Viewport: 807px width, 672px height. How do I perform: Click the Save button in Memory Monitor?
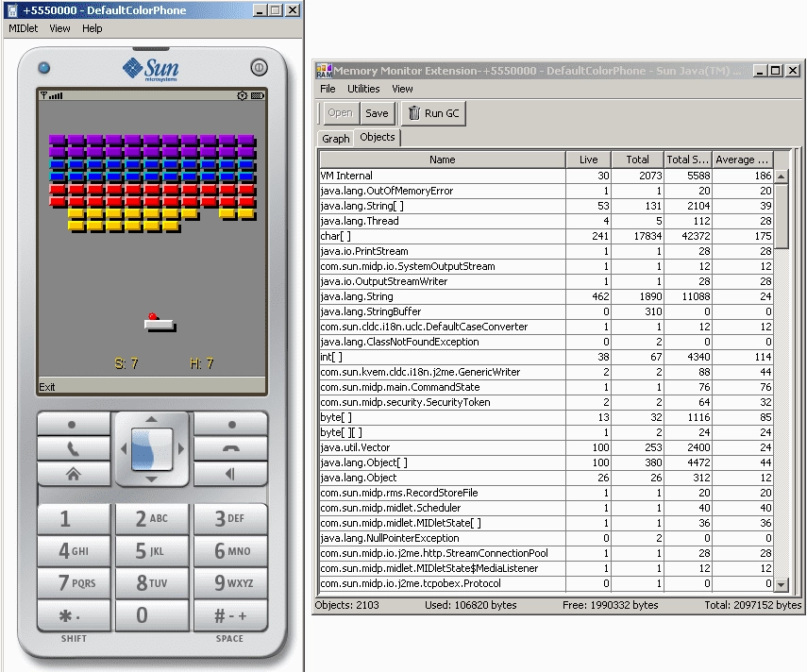377,112
